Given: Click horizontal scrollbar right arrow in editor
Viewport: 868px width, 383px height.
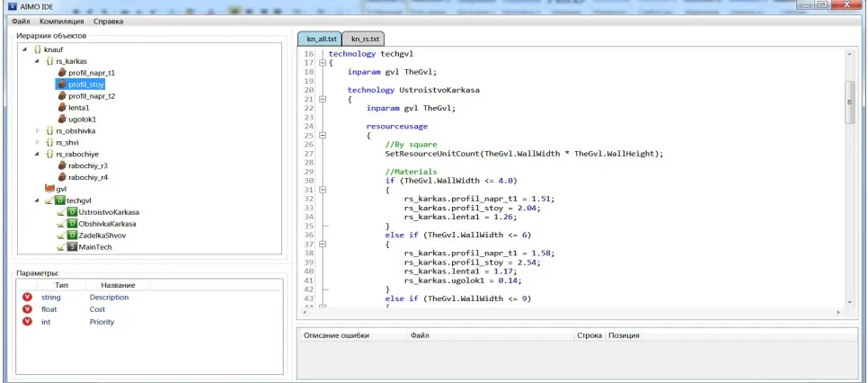Looking at the screenshot, I should click(x=839, y=313).
